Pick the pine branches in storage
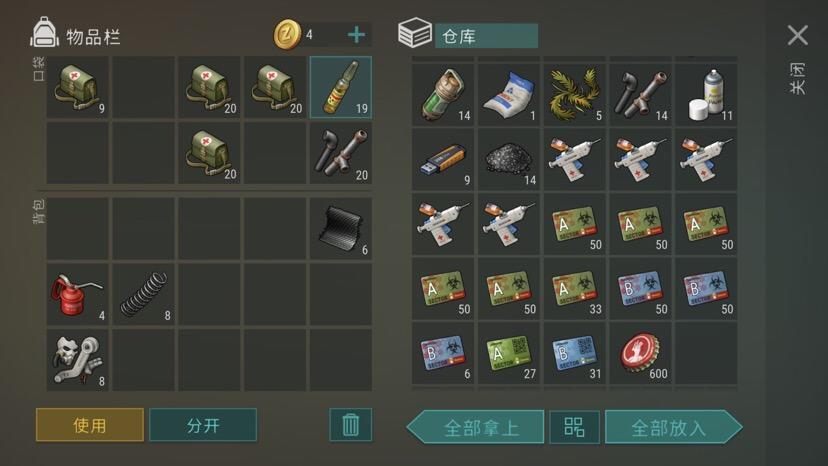828x466 pixels. click(575, 95)
